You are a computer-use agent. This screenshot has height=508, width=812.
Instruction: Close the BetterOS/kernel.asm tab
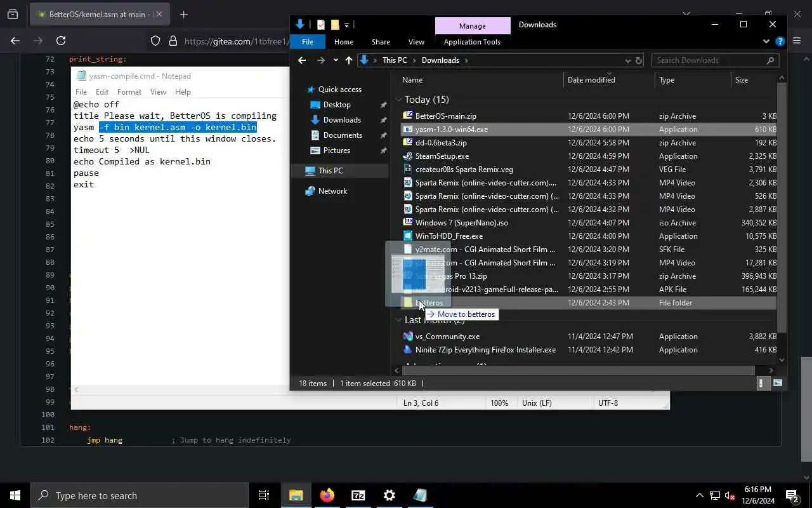point(159,14)
